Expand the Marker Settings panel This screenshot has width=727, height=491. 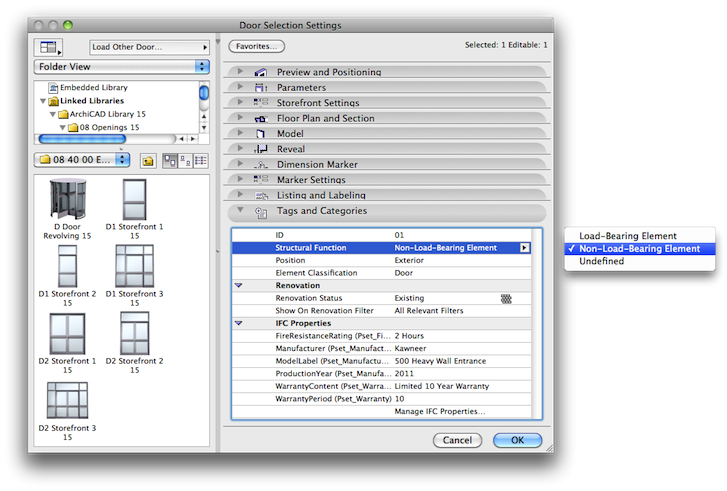[x=240, y=179]
